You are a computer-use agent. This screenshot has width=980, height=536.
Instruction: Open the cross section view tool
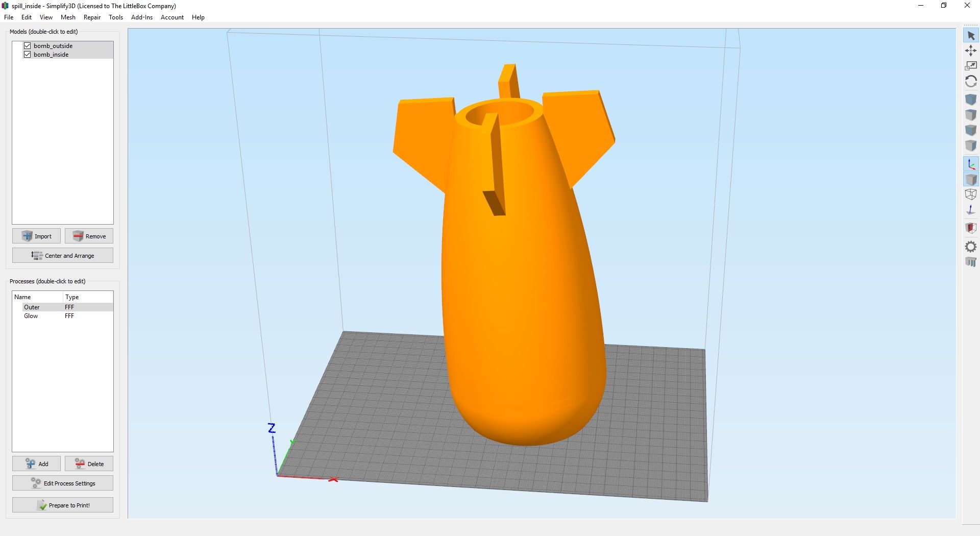point(971,228)
